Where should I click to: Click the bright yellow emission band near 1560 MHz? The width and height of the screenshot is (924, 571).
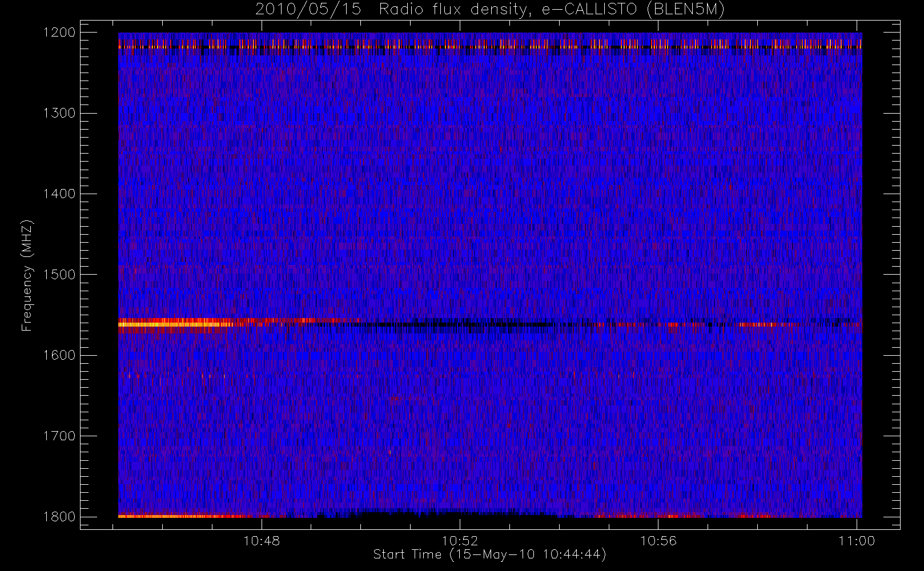pyautogui.click(x=177, y=324)
